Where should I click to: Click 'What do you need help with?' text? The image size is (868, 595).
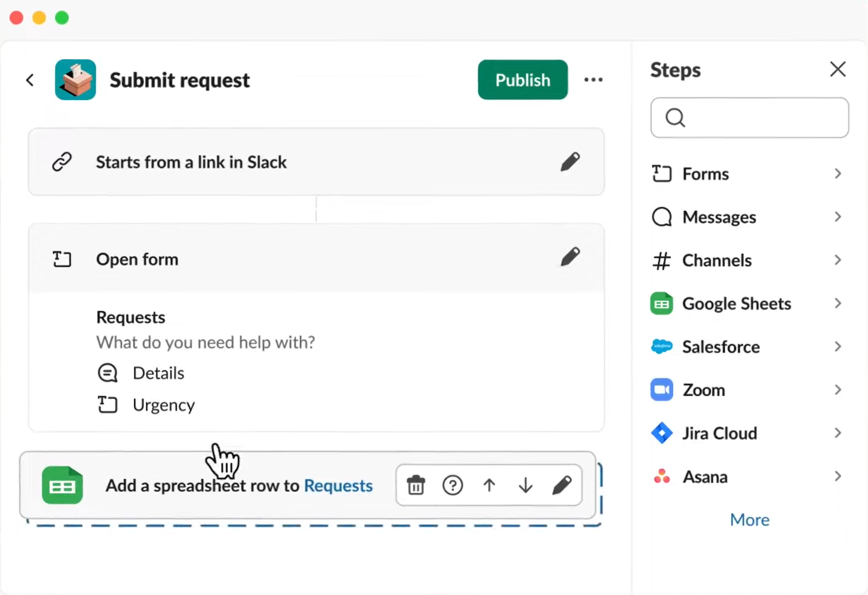[206, 343]
